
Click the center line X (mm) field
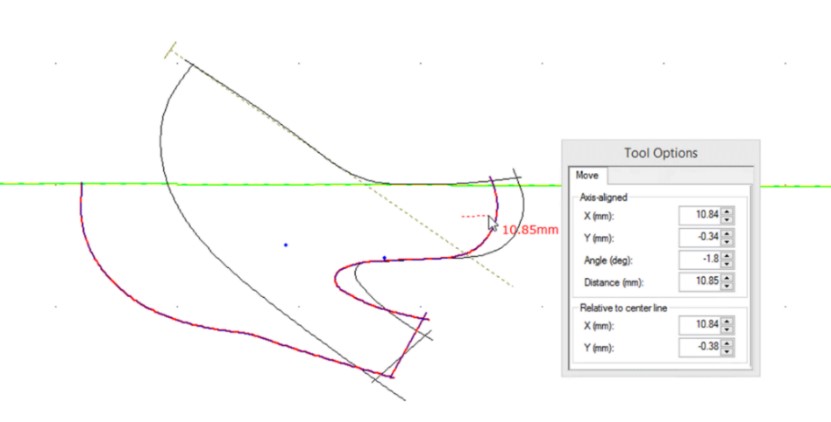(x=700, y=324)
